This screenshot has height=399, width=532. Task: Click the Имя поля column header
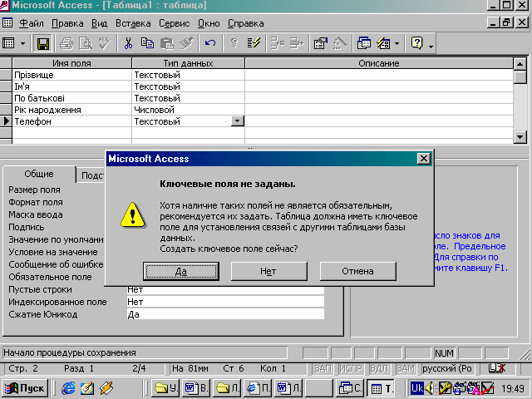[x=72, y=63]
